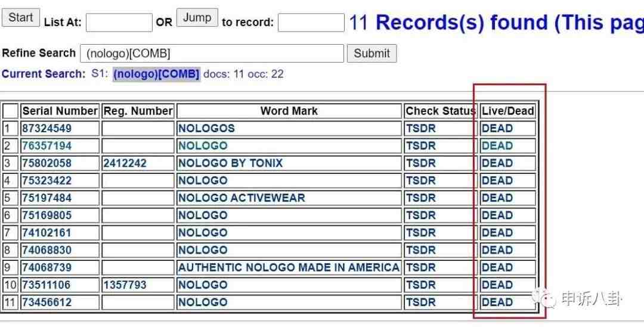Open serial number 73456612
Viewport: 644px width, 327px height.
click(47, 303)
